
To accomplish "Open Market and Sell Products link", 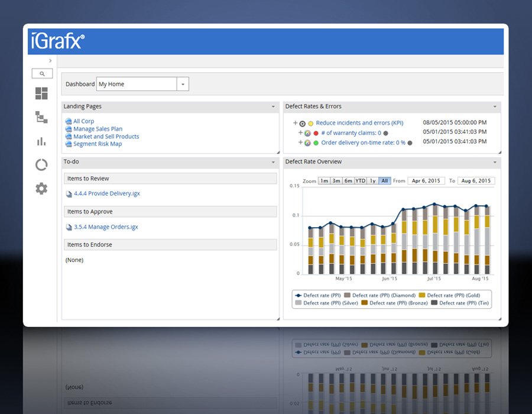I will point(106,137).
